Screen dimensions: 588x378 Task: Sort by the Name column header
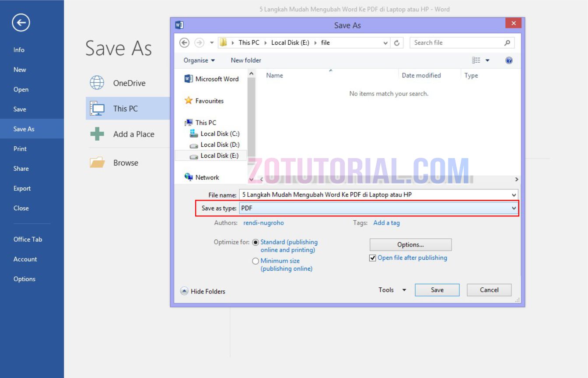[274, 75]
